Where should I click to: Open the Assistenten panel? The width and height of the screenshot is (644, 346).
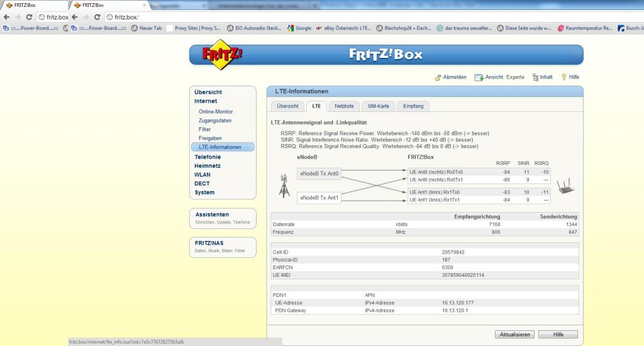(x=223, y=218)
